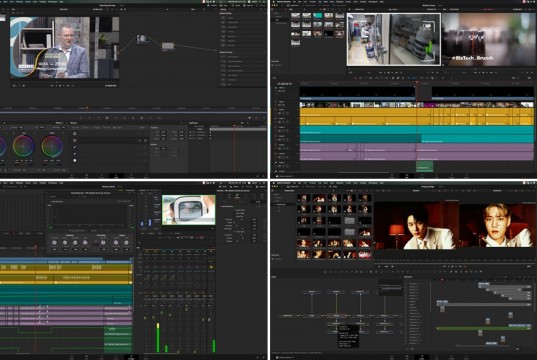Click the middle color wheel beside it
This screenshot has width=537, height=360.
tap(24, 146)
